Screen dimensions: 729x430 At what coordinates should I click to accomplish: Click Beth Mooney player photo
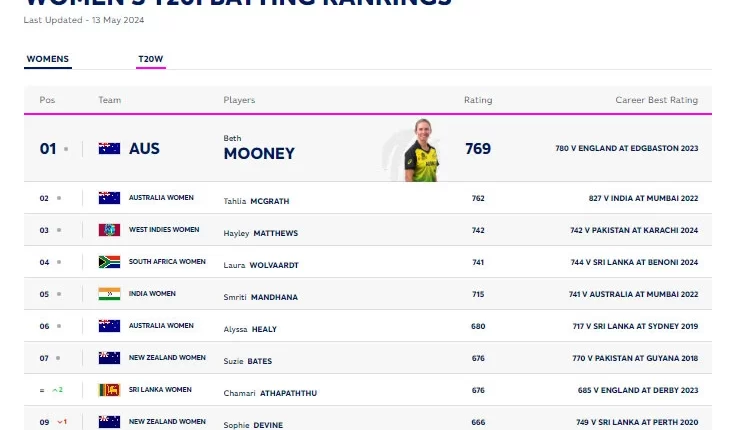tap(421, 151)
